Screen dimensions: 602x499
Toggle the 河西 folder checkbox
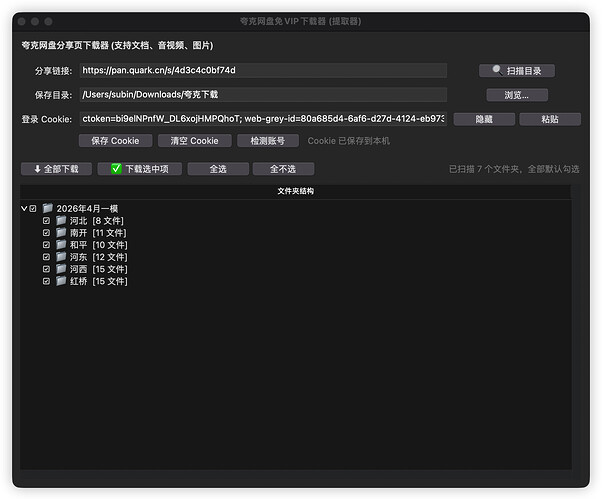coord(46,269)
